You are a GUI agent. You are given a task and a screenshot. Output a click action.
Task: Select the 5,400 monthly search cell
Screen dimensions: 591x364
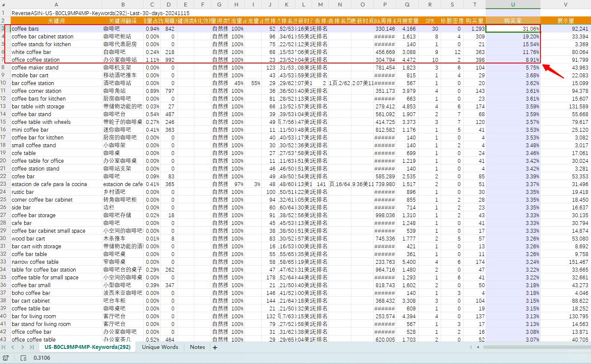[408, 262]
